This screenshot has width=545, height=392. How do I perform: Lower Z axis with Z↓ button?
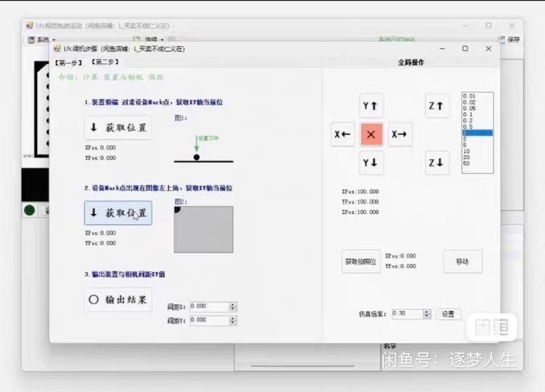(x=437, y=162)
